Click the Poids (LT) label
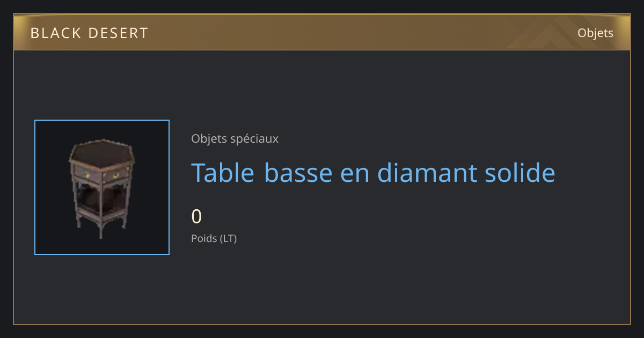This screenshot has width=644, height=338. click(214, 238)
